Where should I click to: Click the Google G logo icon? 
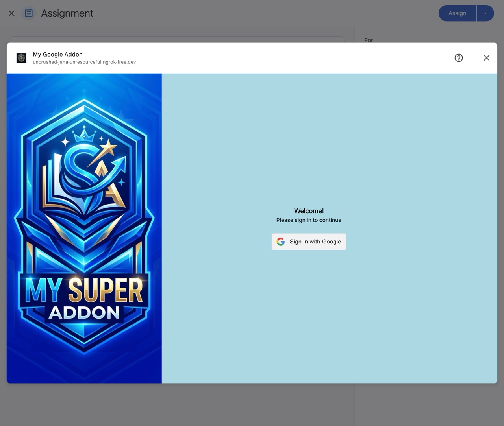coord(281,242)
